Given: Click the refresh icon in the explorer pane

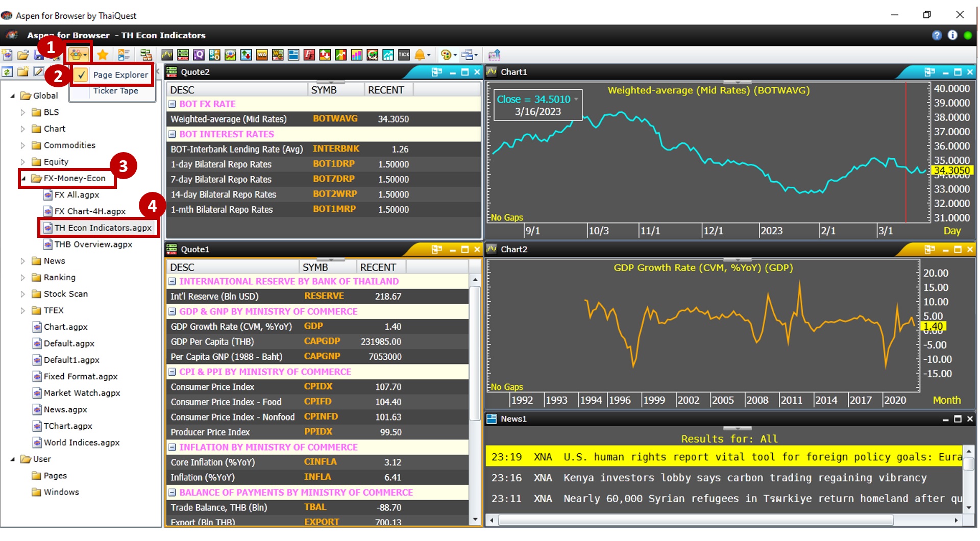Looking at the screenshot, I should [7, 72].
